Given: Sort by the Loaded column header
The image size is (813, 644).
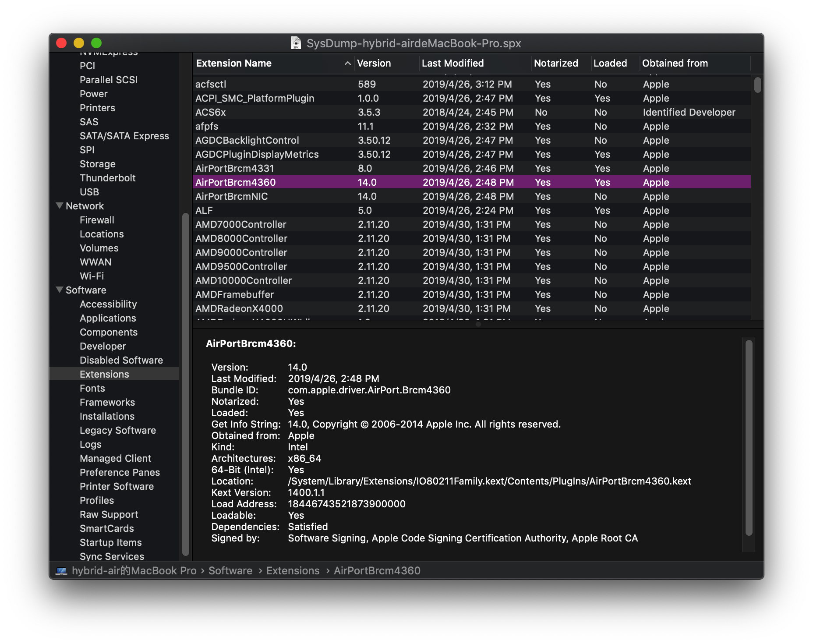Looking at the screenshot, I should (x=610, y=63).
